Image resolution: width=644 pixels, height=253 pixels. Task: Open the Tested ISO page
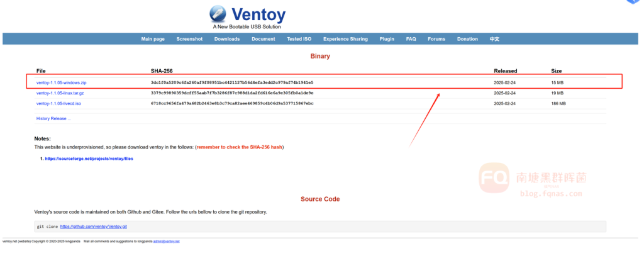[x=299, y=39]
